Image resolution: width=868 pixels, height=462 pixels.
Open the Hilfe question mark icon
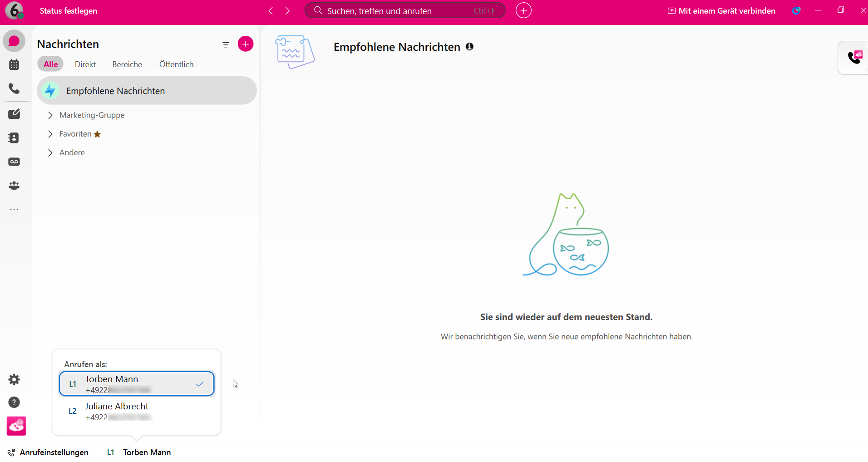pos(14,403)
